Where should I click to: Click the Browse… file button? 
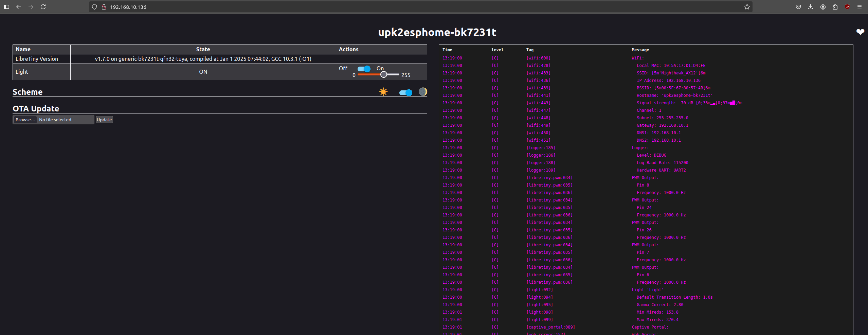(x=25, y=120)
